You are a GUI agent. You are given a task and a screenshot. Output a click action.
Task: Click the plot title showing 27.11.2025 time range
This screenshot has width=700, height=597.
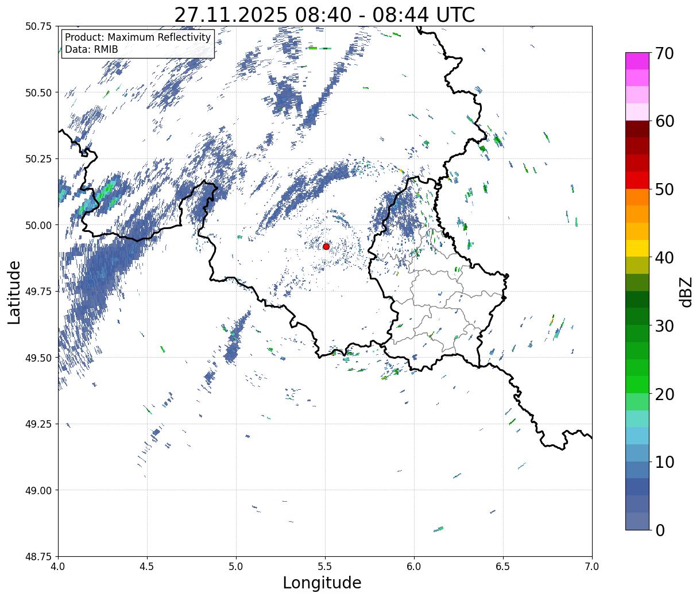(x=324, y=14)
